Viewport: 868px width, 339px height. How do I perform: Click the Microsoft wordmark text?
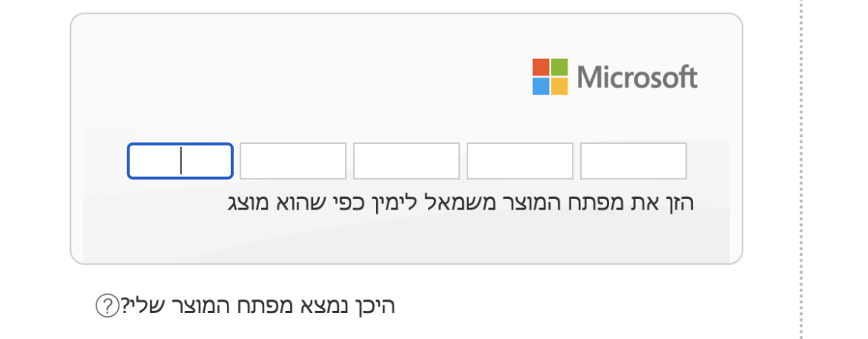[637, 77]
